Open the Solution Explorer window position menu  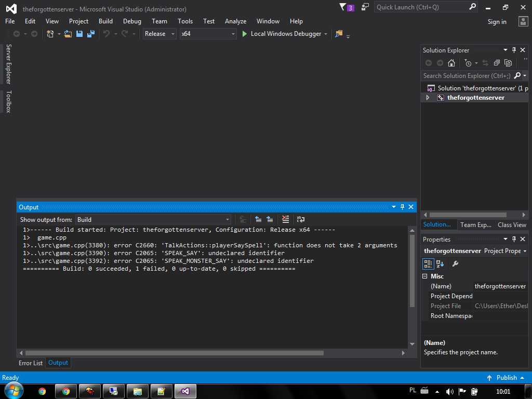(x=505, y=50)
